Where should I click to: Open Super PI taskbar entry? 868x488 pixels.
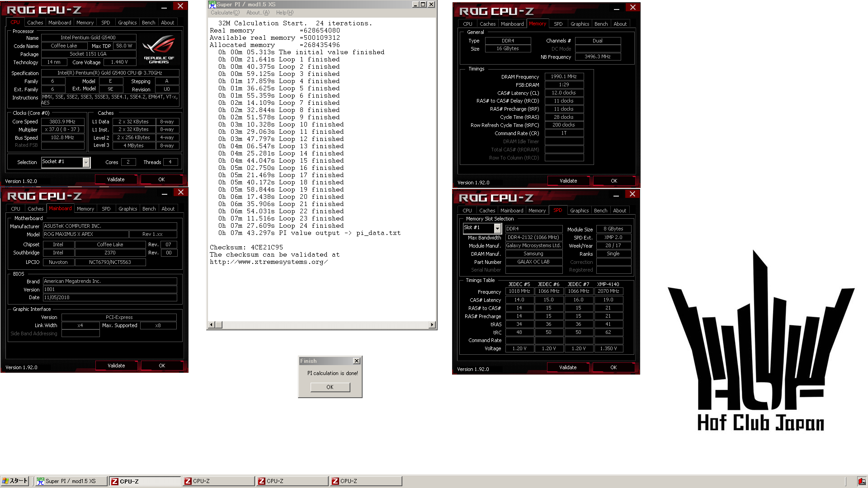(x=71, y=481)
